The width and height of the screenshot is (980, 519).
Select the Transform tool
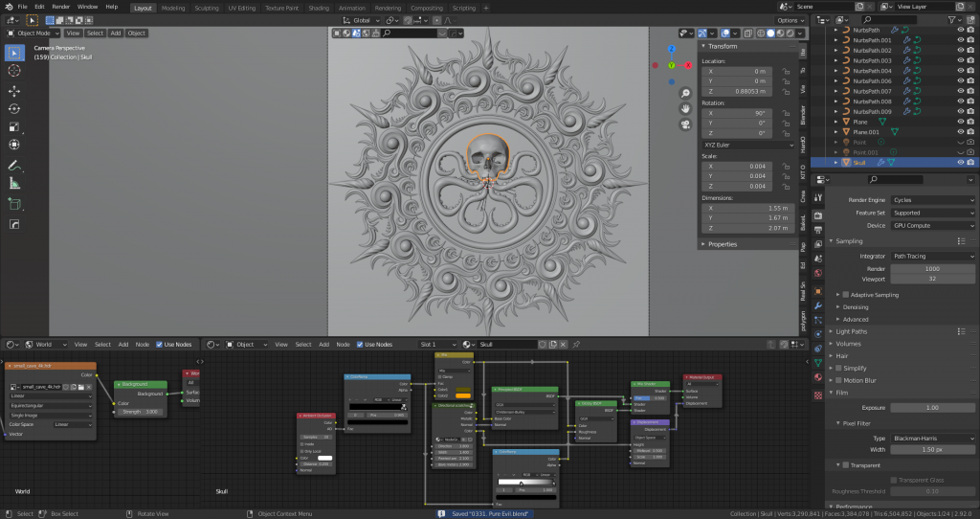click(x=14, y=145)
